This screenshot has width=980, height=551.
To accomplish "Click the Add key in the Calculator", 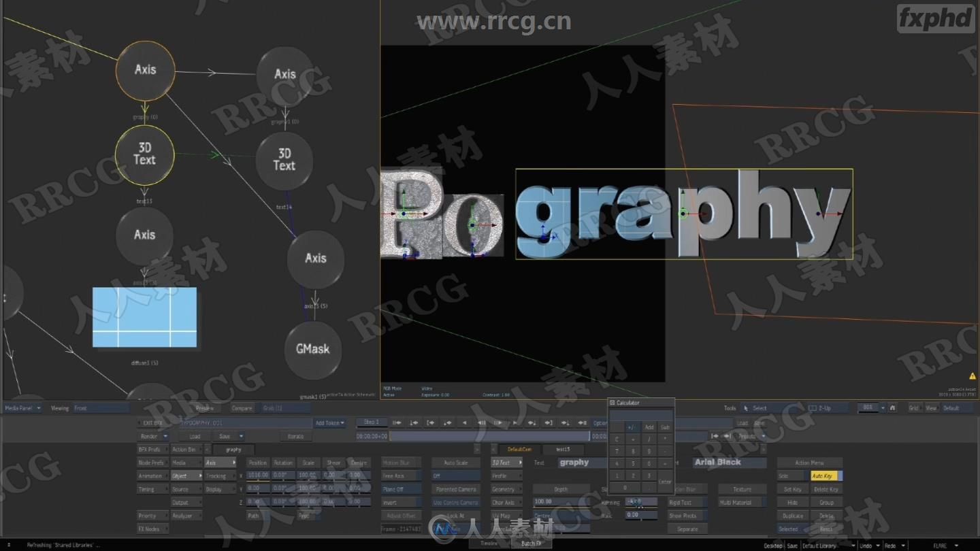I will pos(649,427).
